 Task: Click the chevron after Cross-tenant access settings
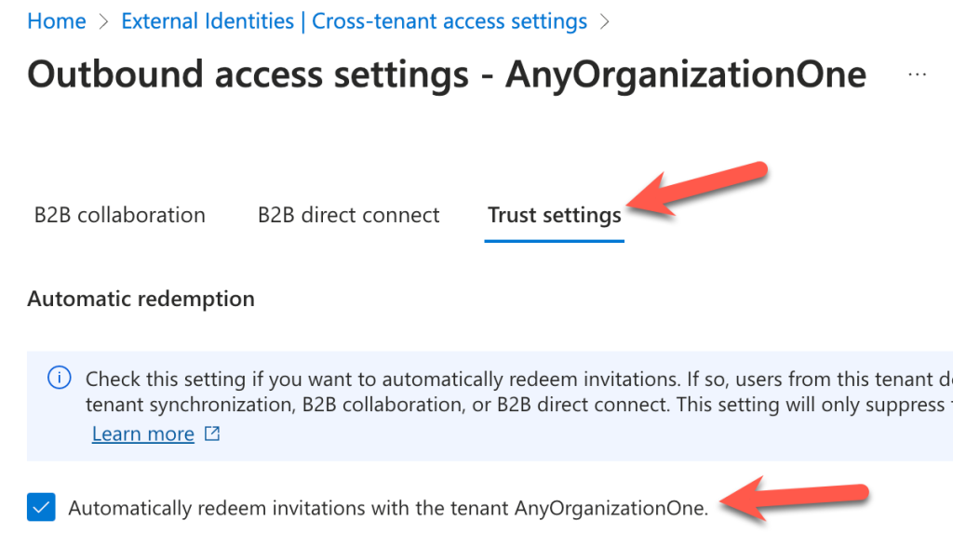(x=607, y=20)
